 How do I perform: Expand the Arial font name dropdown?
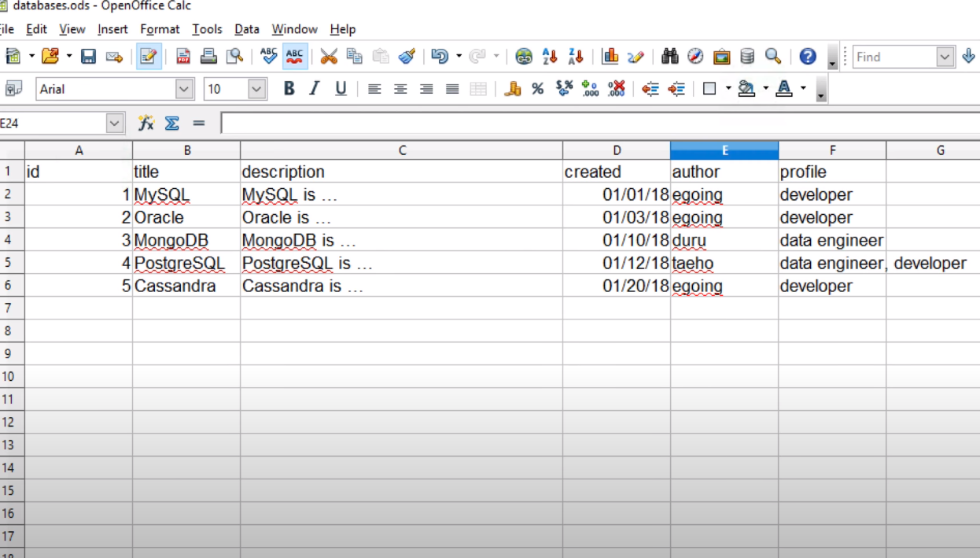(x=185, y=89)
